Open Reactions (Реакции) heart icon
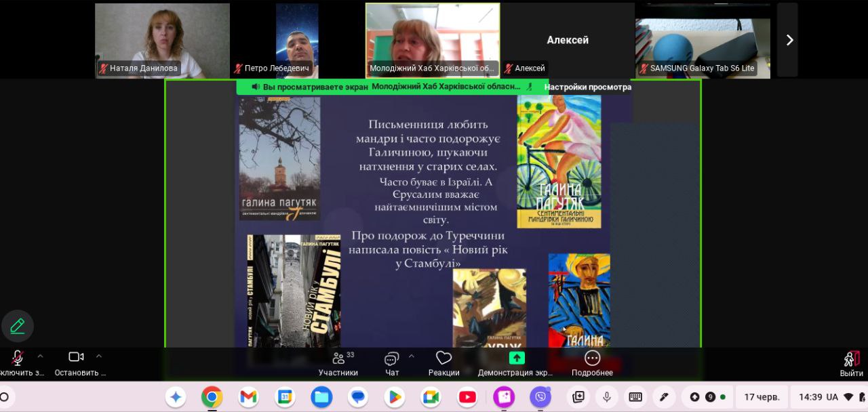Screen dimensions: 868x412 [x=443, y=363]
